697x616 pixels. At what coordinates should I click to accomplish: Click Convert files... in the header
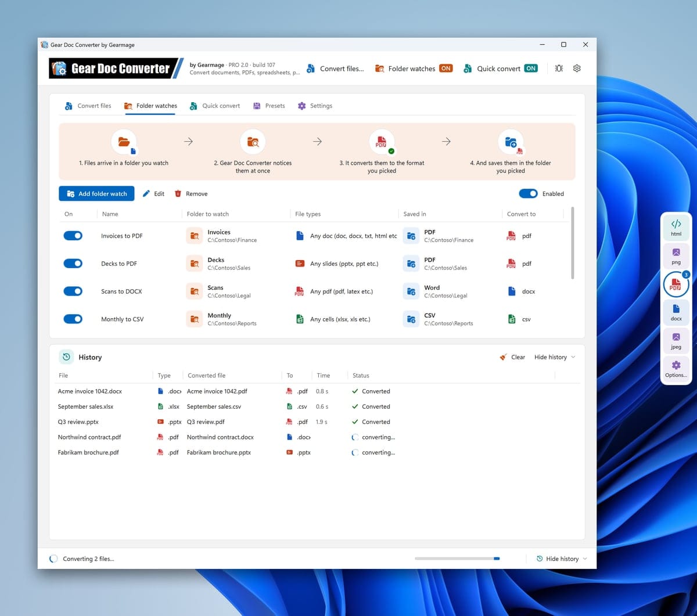tap(336, 69)
